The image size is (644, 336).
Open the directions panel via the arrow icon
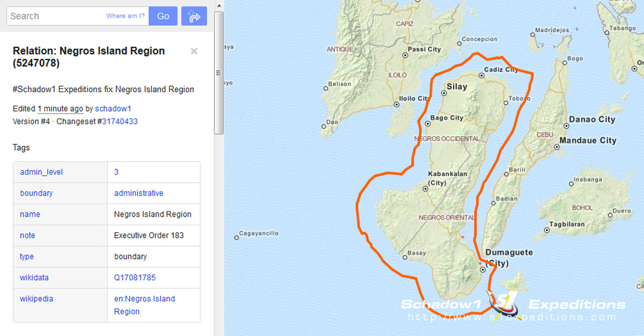point(194,16)
